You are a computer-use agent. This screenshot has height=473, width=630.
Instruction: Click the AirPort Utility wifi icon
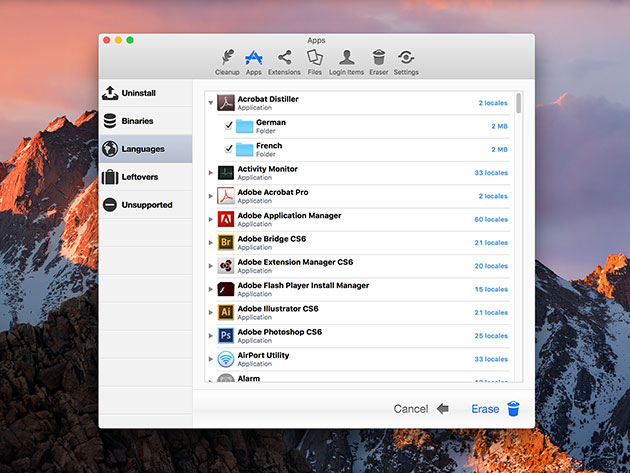226,359
